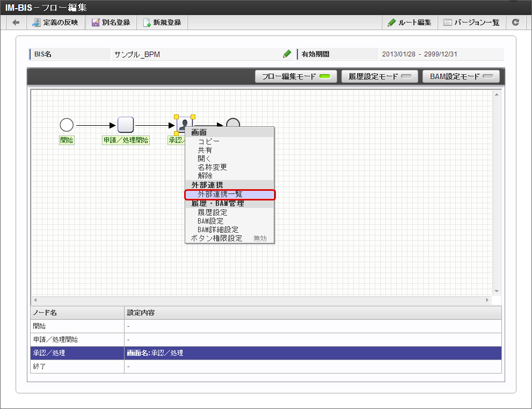Select the 開始 start circle node
Screen dimensions: 532x409
(67, 125)
